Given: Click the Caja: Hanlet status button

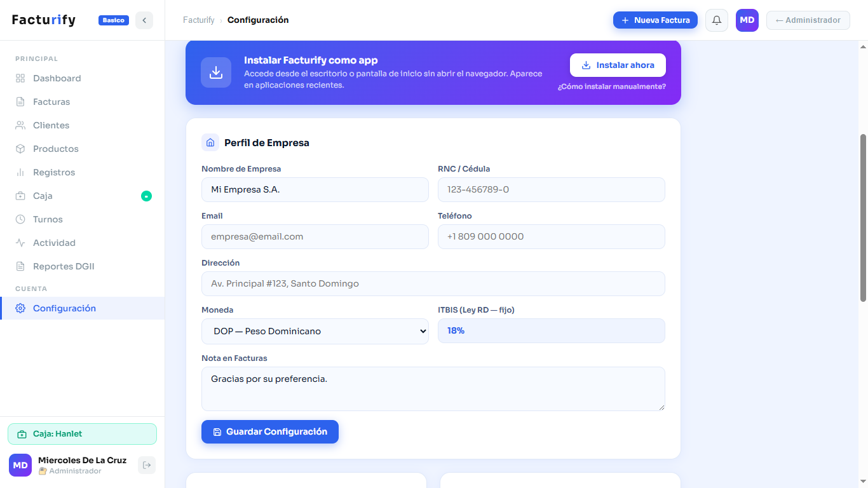Looking at the screenshot, I should coord(82,434).
